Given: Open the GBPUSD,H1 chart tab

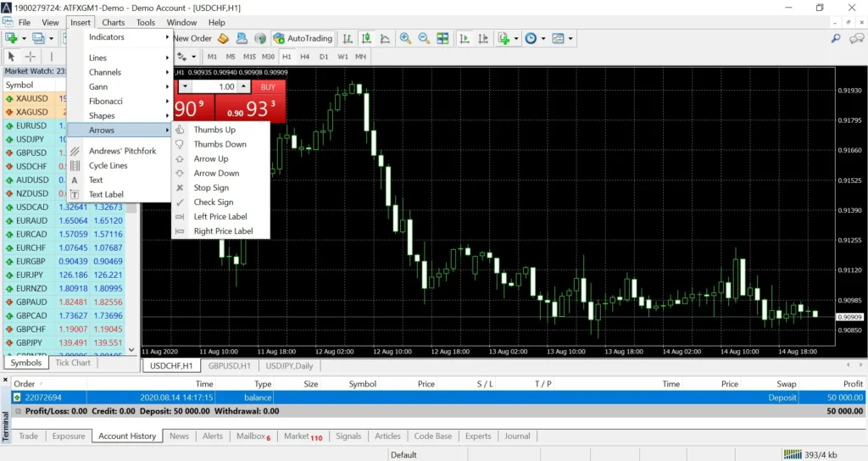Looking at the screenshot, I should tap(229, 366).
